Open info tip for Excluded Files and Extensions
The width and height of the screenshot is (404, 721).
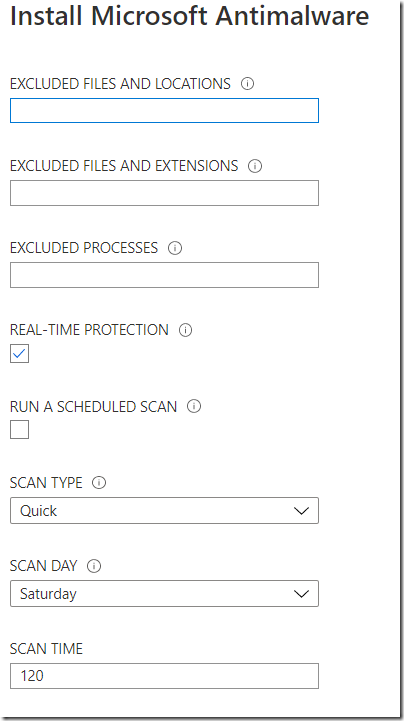coord(255,166)
